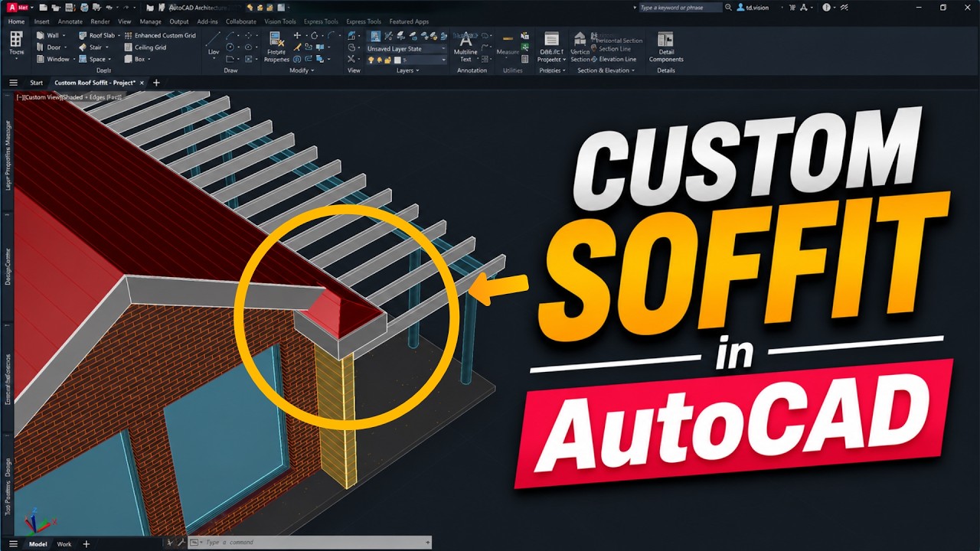Select the Rotate tool in Modify panel
The image size is (980, 551).
[x=315, y=35]
